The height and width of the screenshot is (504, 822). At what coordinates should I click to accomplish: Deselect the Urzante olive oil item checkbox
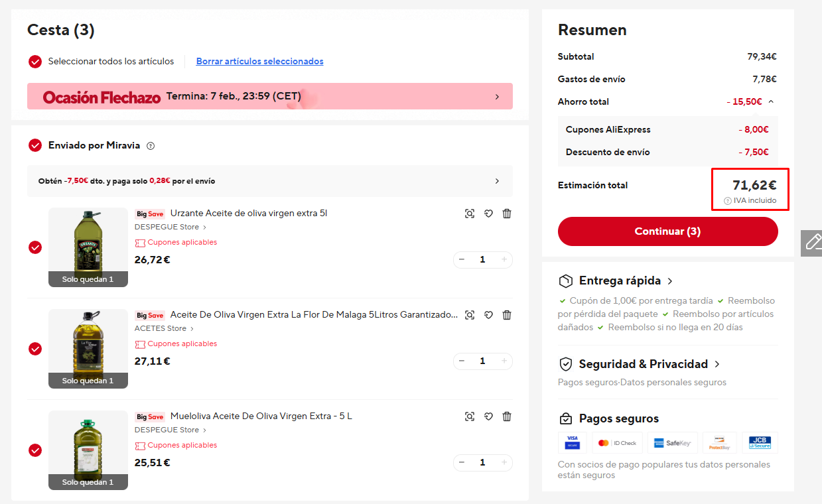point(35,247)
